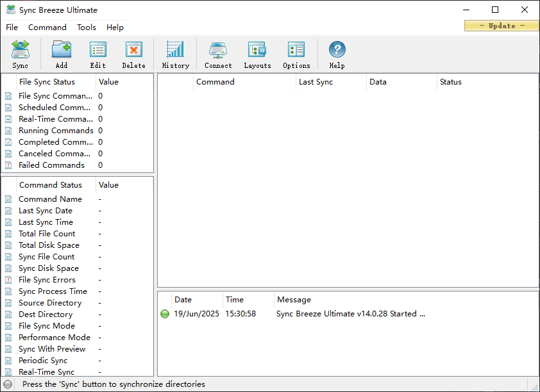This screenshot has height=392, width=540.
Task: Click the Command Name row icon
Action: click(8, 199)
